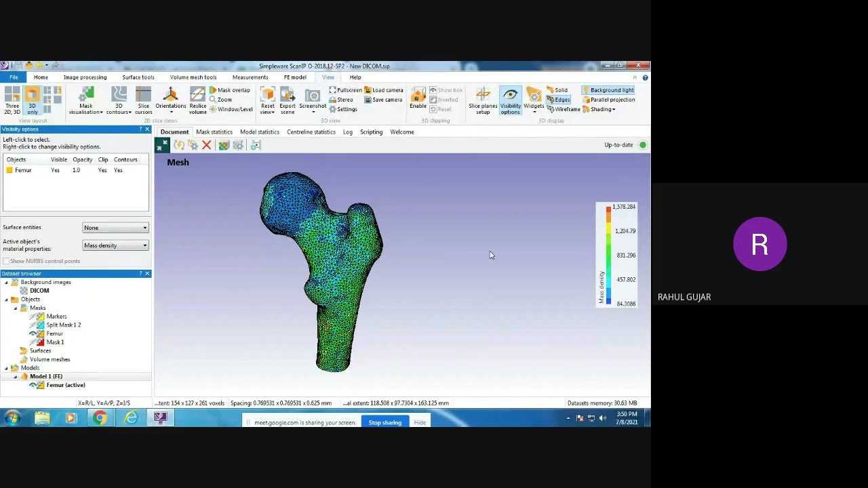The height and width of the screenshot is (488, 868).
Task: Click Load camera
Action: coord(384,90)
